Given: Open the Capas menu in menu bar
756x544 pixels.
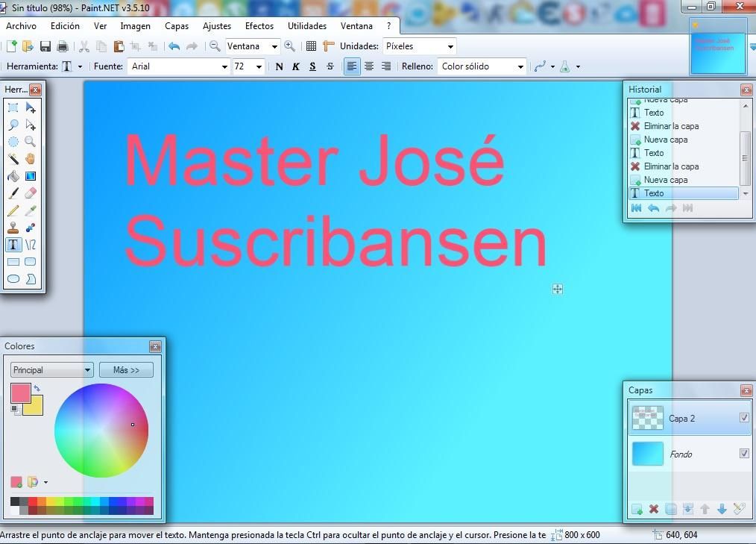Looking at the screenshot, I should point(177,26).
